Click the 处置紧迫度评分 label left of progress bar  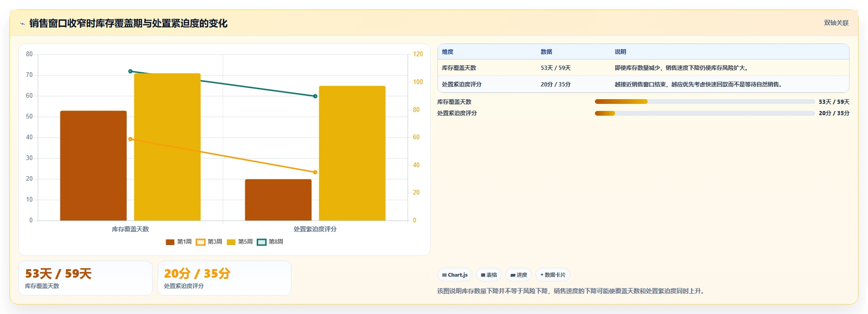tap(457, 113)
